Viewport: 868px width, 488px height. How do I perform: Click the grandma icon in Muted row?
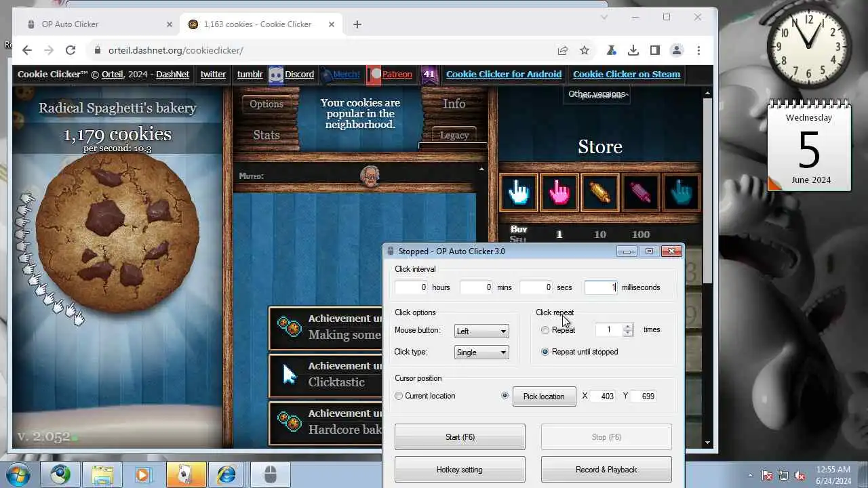[x=370, y=176]
